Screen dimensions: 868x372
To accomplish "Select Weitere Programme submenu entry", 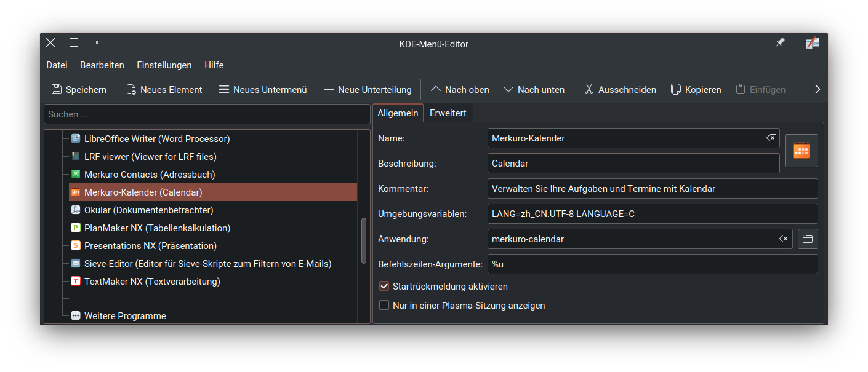I will tap(125, 316).
